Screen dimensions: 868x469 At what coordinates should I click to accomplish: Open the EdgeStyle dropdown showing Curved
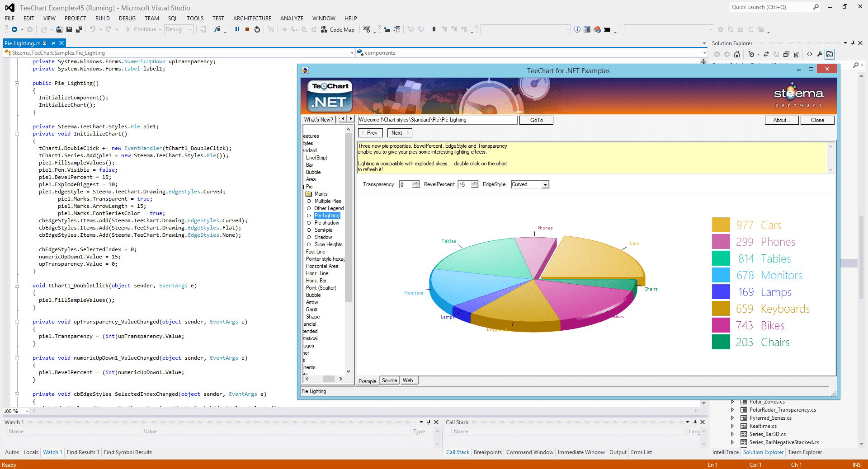coord(545,184)
